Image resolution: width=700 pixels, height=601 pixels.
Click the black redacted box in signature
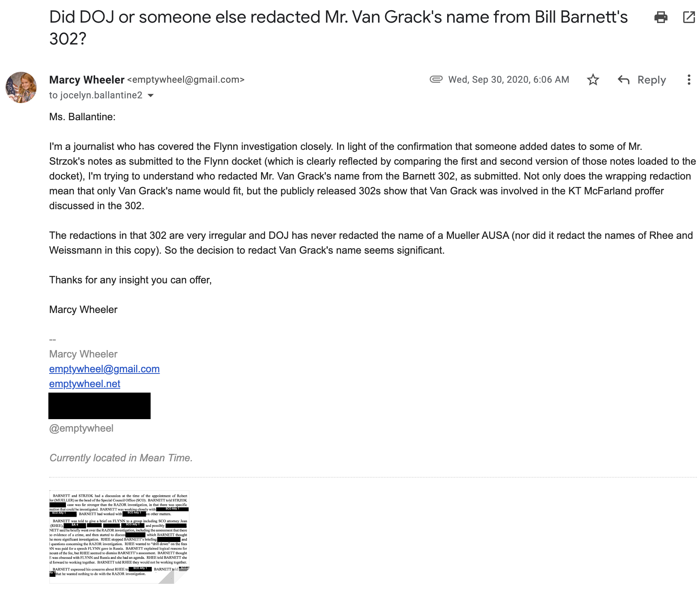pos(99,406)
